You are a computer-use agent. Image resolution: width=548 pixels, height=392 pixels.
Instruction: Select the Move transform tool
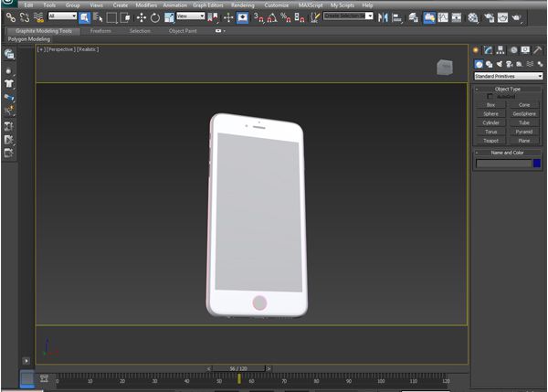(x=142, y=17)
